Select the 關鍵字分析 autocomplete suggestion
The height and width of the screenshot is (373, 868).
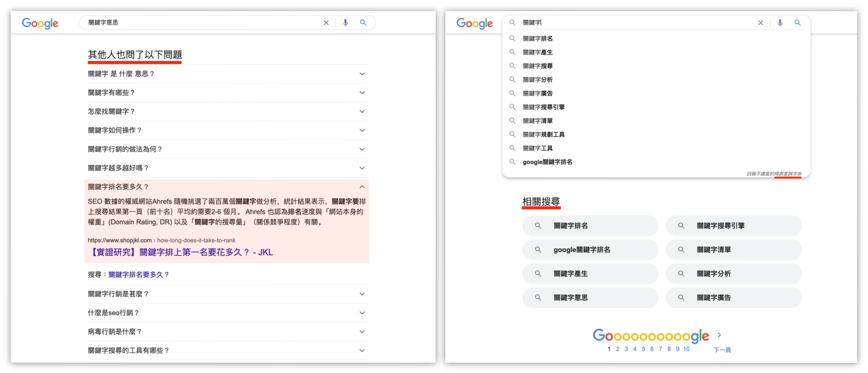tap(538, 80)
